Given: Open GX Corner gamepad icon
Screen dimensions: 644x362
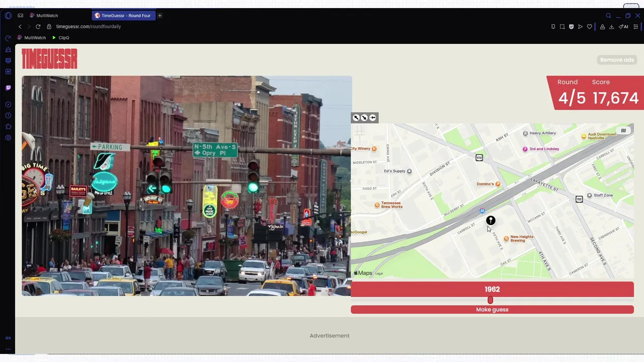Looking at the screenshot, I should tap(21, 16).
